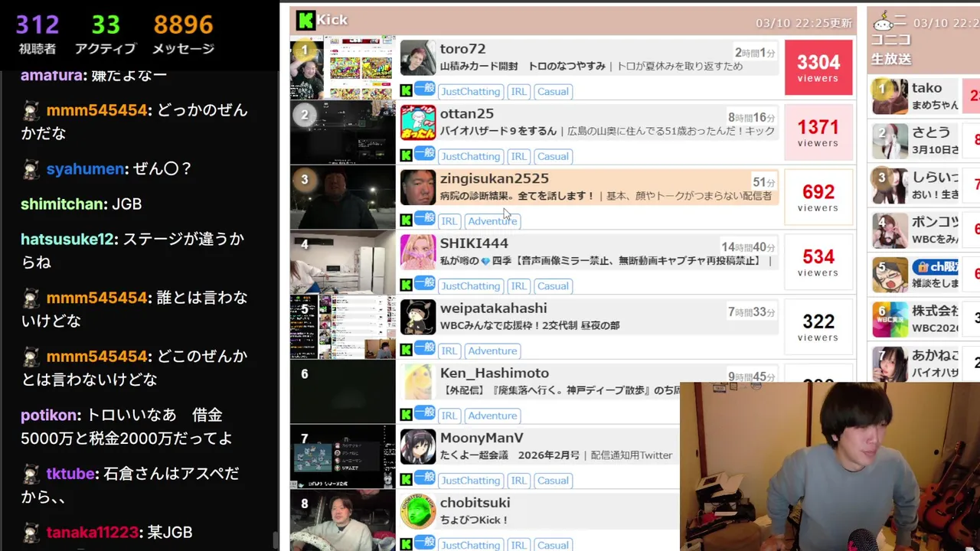This screenshot has width=980, height=551.
Task: Click syahumen's chat badge icon
Action: (30, 169)
